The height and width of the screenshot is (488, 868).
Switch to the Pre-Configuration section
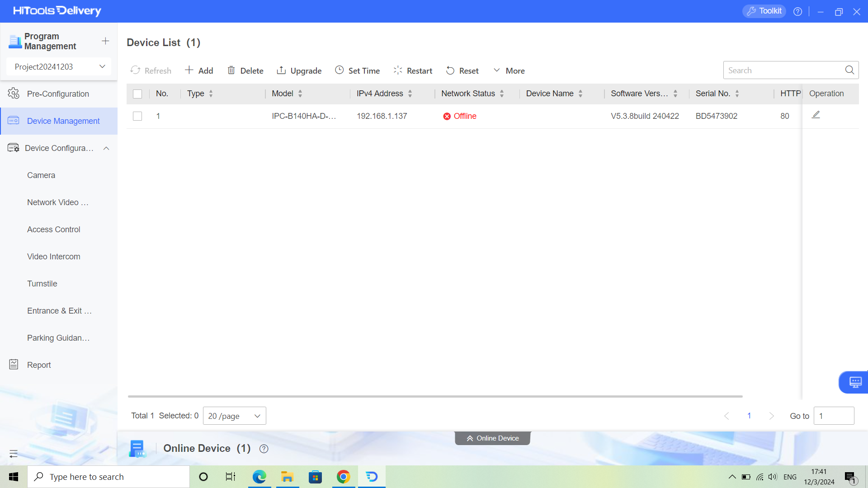click(58, 94)
